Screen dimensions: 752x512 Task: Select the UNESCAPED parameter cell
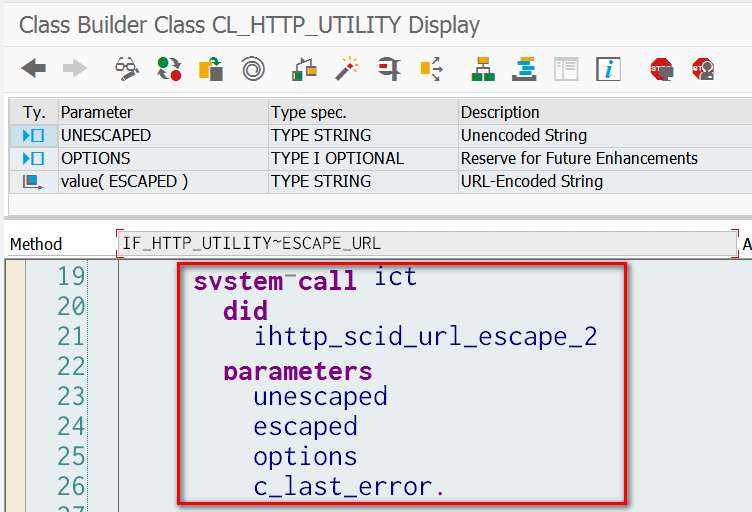point(163,136)
